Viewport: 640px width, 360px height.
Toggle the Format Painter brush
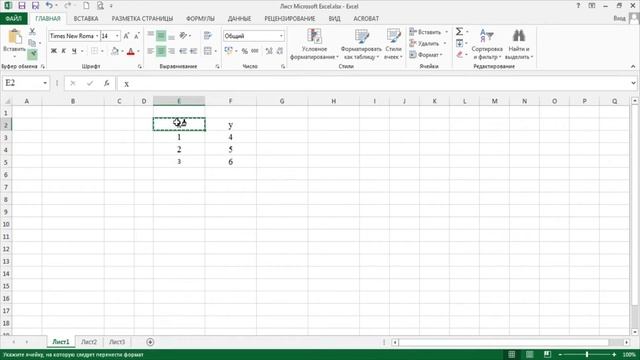[32, 54]
